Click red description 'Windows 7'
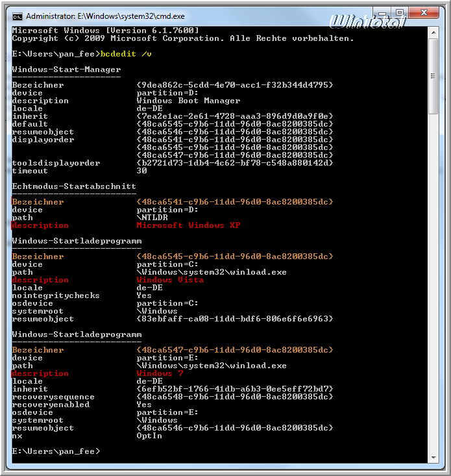This screenshot has height=476, width=451. (x=160, y=373)
